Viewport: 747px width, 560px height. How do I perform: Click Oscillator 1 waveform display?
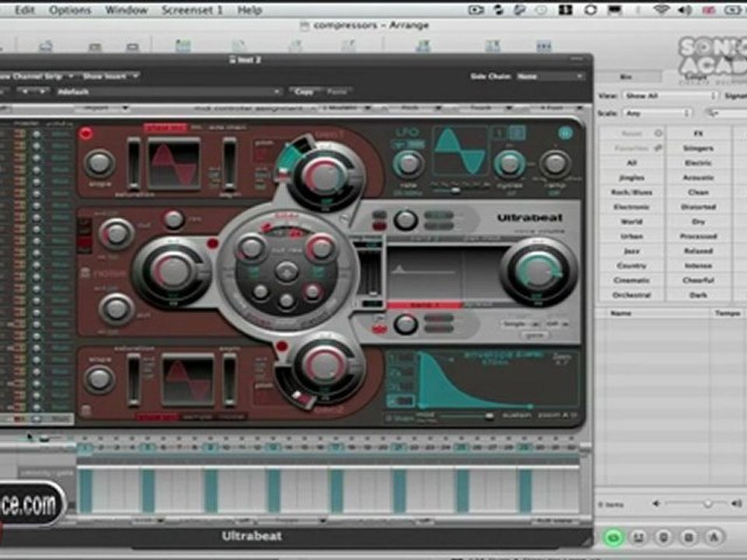(174, 163)
